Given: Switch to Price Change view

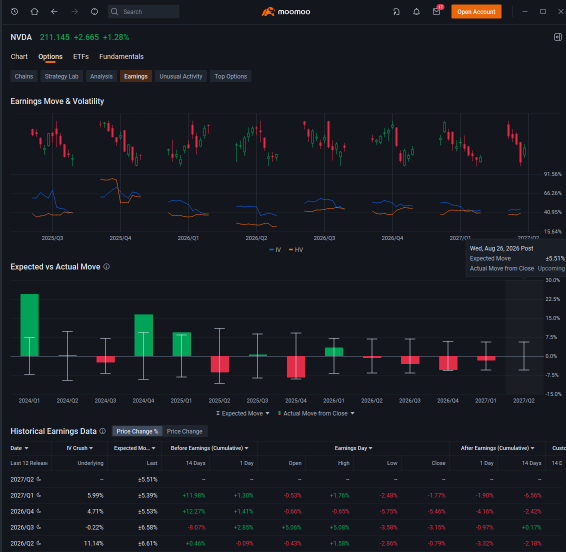Looking at the screenshot, I should pos(184,431).
